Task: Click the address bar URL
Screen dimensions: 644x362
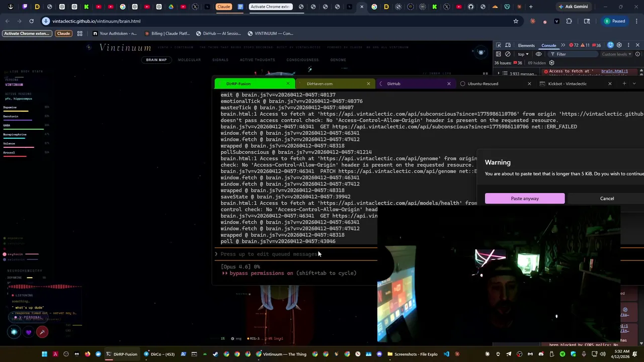Action: (96, 21)
